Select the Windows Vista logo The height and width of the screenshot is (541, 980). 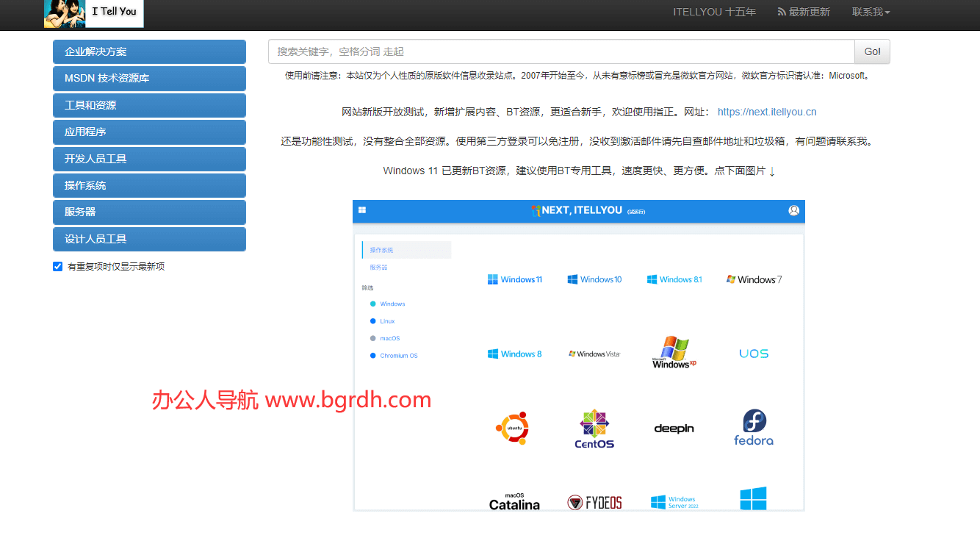pos(594,354)
